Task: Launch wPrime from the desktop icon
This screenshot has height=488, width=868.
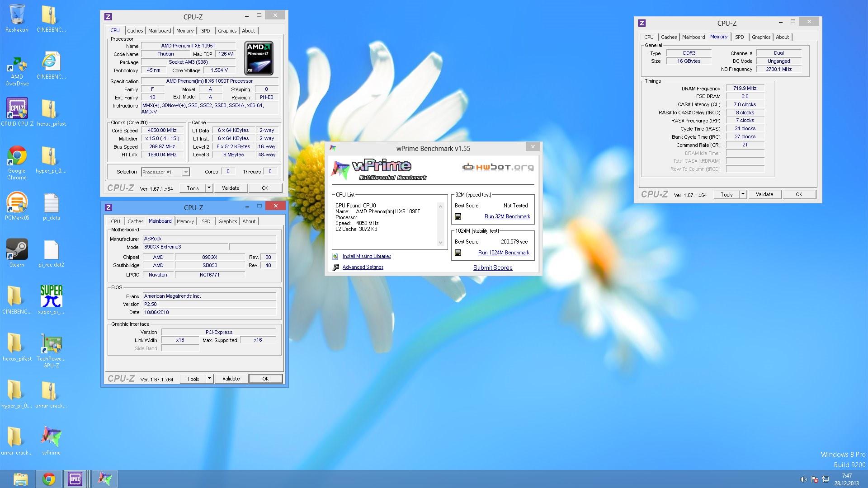Action: (51, 441)
